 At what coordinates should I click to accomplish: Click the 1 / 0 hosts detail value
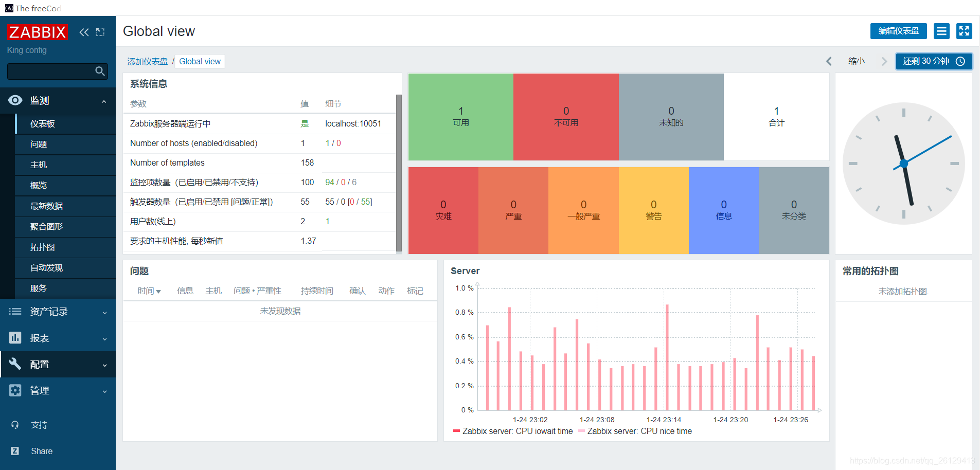pyautogui.click(x=333, y=143)
